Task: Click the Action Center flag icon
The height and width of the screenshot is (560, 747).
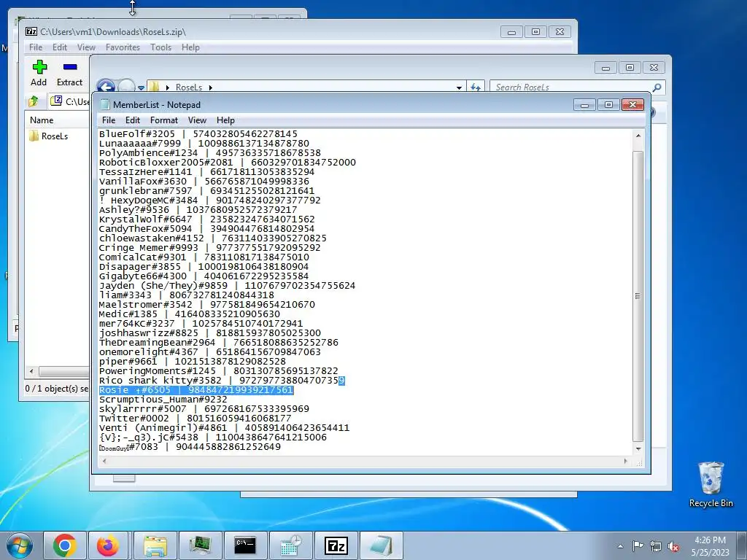Action: [x=638, y=545]
